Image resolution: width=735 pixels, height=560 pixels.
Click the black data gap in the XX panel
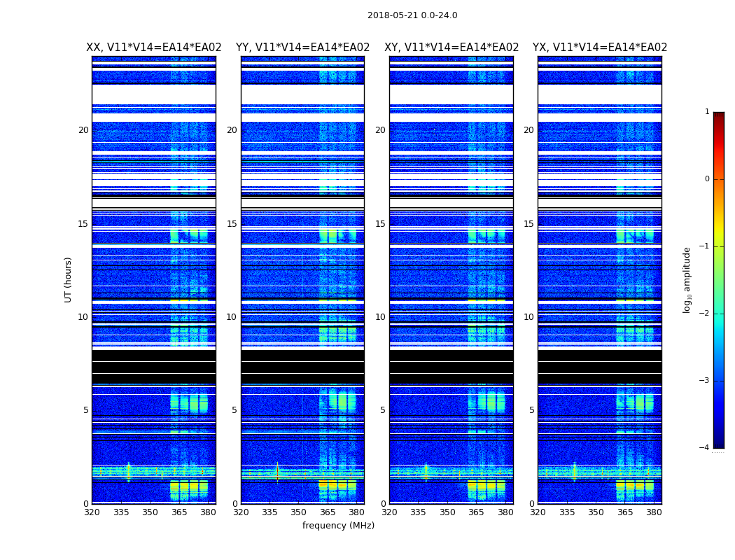(x=154, y=367)
